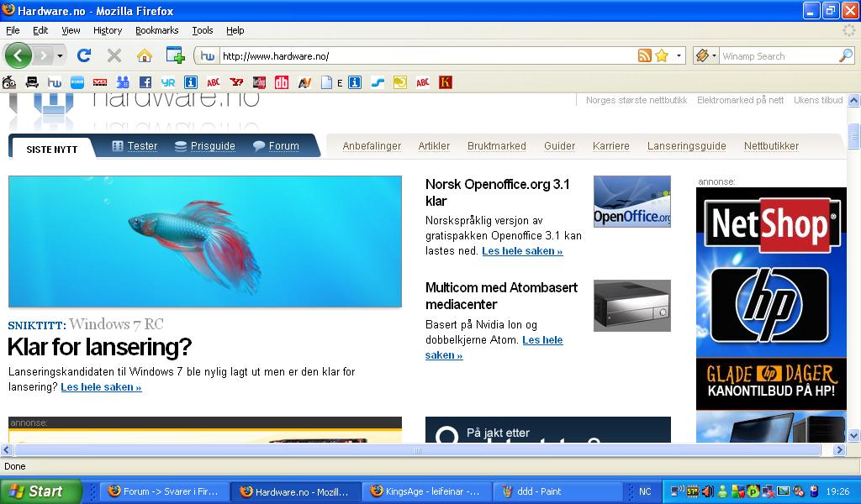Open a new tab with the plus icon

[x=175, y=55]
